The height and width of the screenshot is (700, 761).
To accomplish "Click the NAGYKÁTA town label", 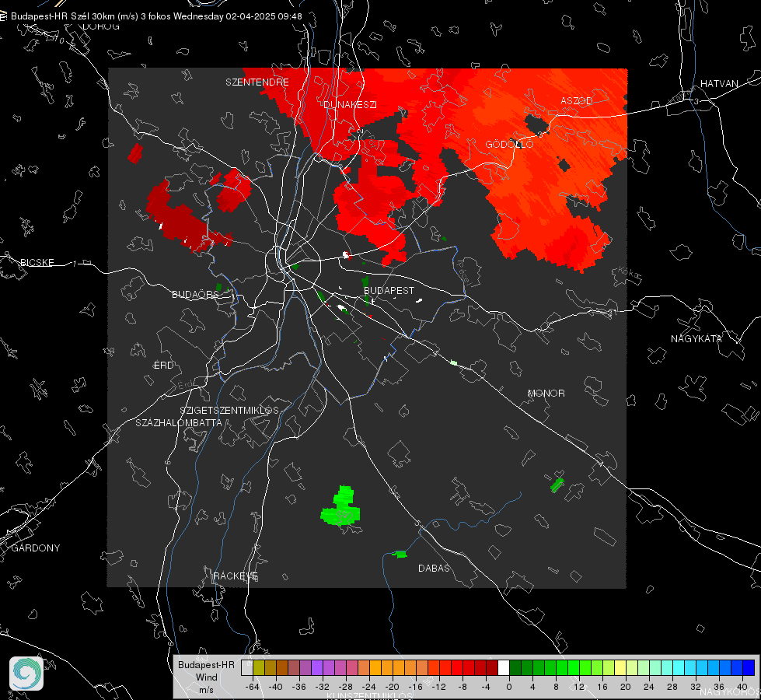I will tap(696, 338).
